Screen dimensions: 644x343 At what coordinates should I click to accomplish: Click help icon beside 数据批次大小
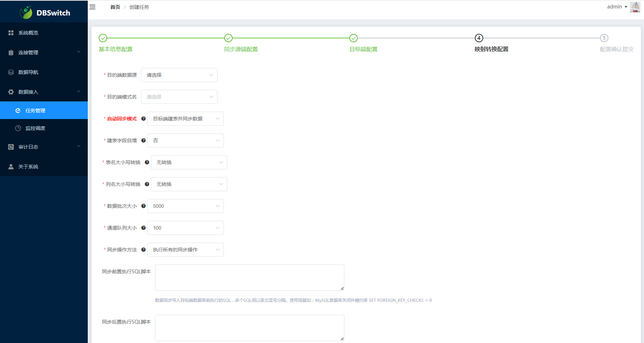tap(143, 206)
